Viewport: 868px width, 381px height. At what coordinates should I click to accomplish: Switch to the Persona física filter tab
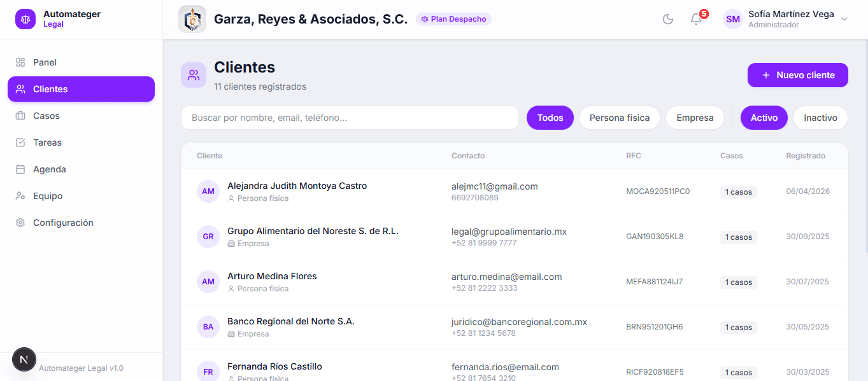619,118
